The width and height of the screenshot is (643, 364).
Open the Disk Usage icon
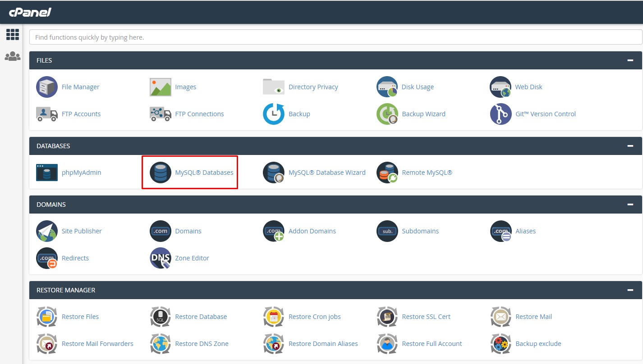point(387,87)
